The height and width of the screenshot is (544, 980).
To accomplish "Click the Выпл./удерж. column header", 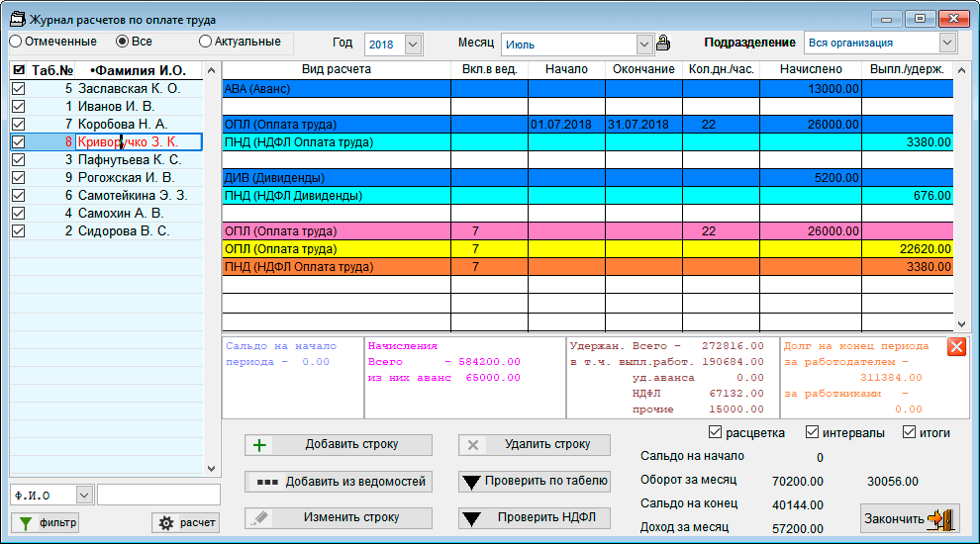I will tap(907, 69).
